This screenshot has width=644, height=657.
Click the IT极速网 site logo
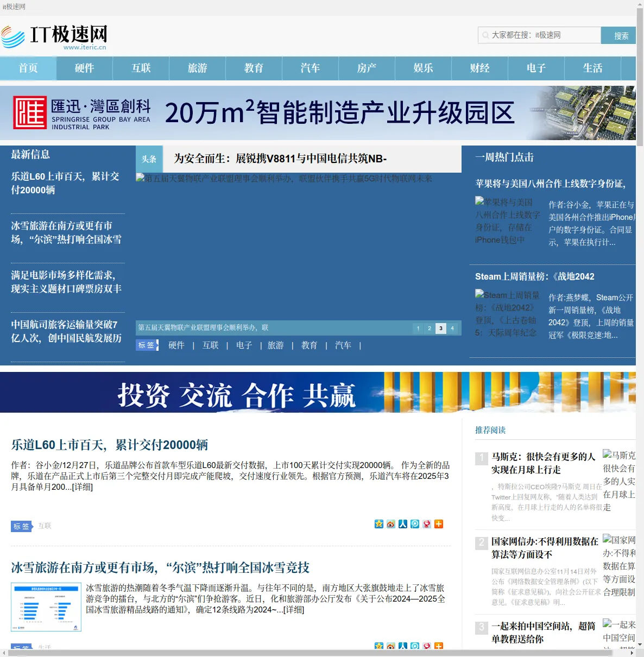54,36
